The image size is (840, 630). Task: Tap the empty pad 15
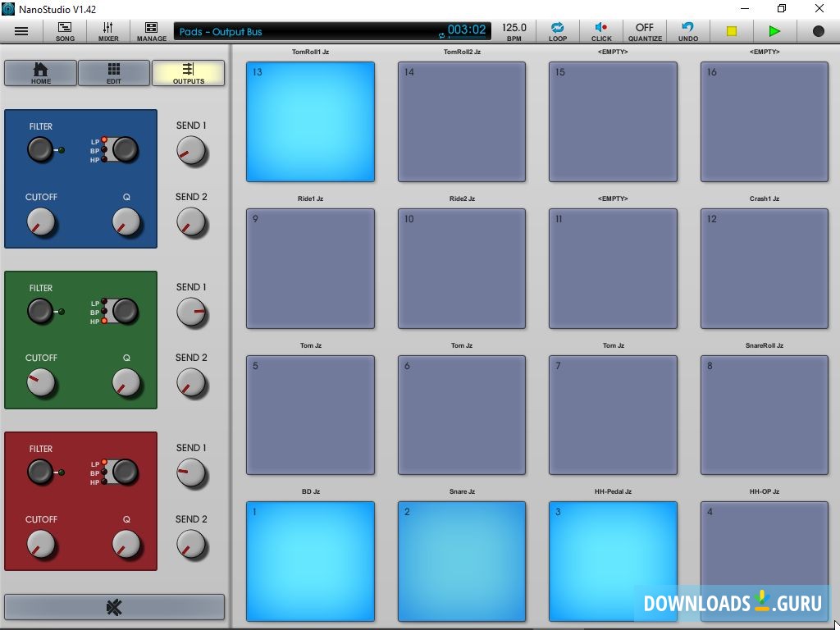pos(613,121)
